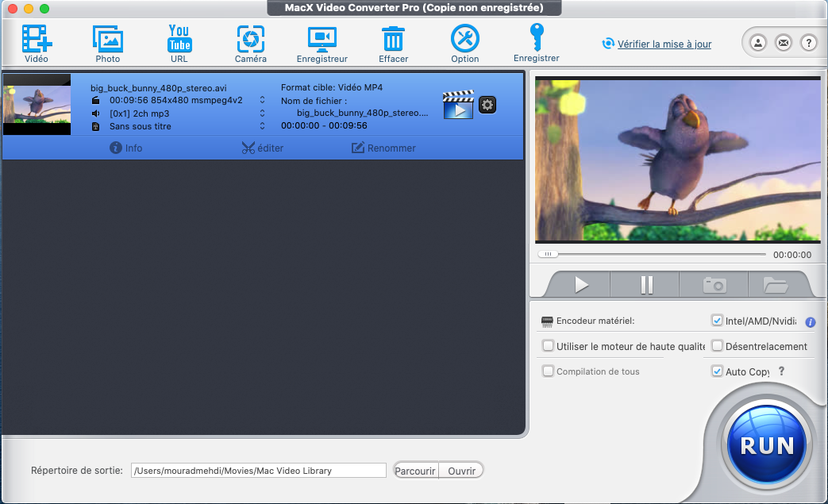Viewport: 828px width, 504px height.
Task: Open the screen Enregistreur tool
Action: [x=322, y=43]
